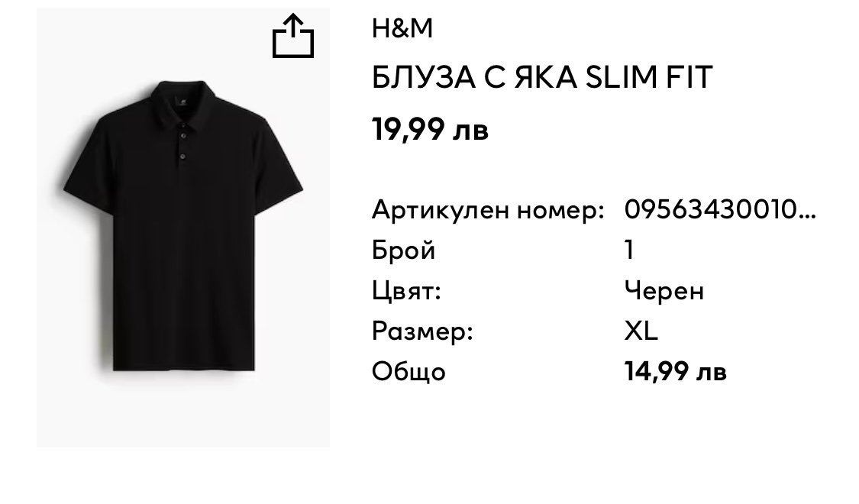
Task: Click the article number 09563430010 value
Action: click(x=711, y=209)
